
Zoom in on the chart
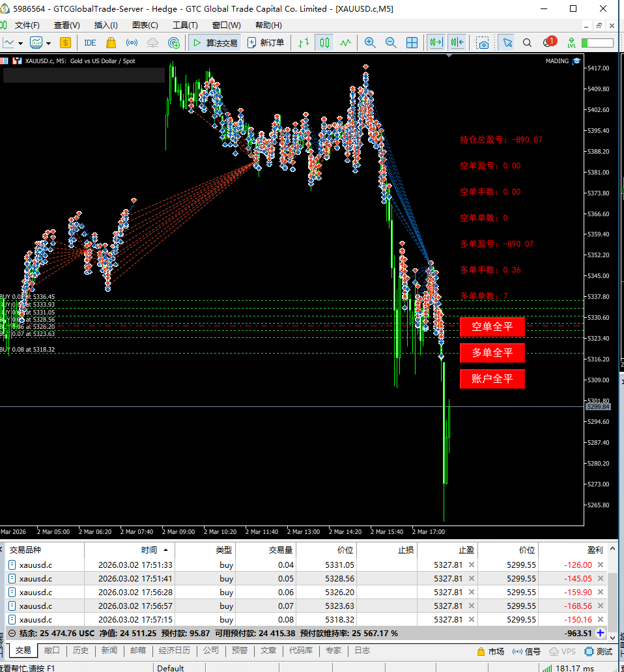[370, 43]
